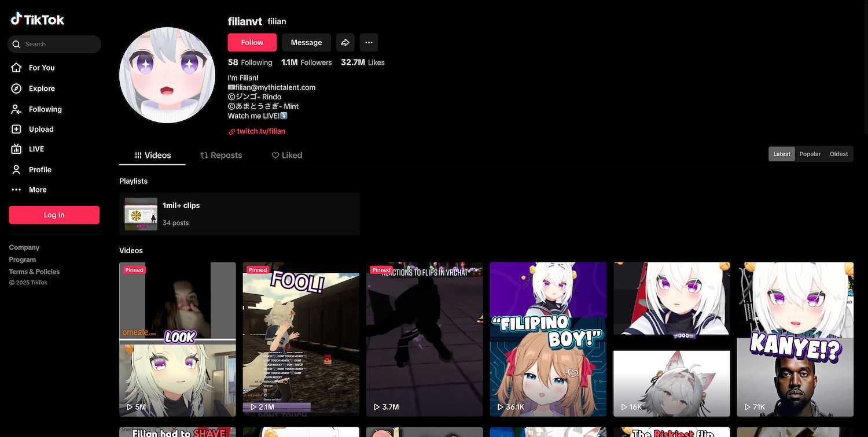Screen dimensions: 868x437
Task: Open Upload from the sidebar
Action: 41,129
